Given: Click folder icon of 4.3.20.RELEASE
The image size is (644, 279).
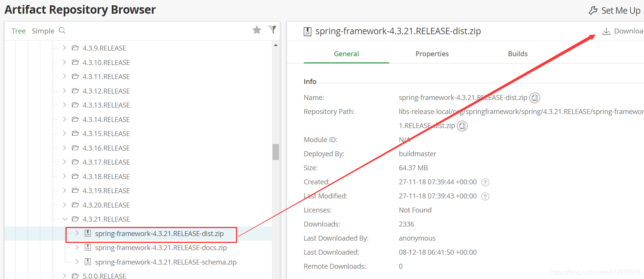Looking at the screenshot, I should (x=75, y=205).
